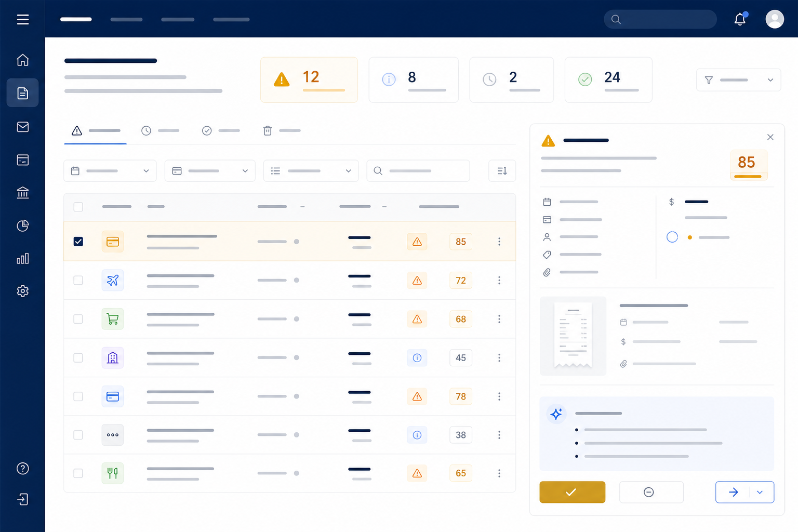Check the row with score 45
798x532 pixels.
click(x=78, y=357)
